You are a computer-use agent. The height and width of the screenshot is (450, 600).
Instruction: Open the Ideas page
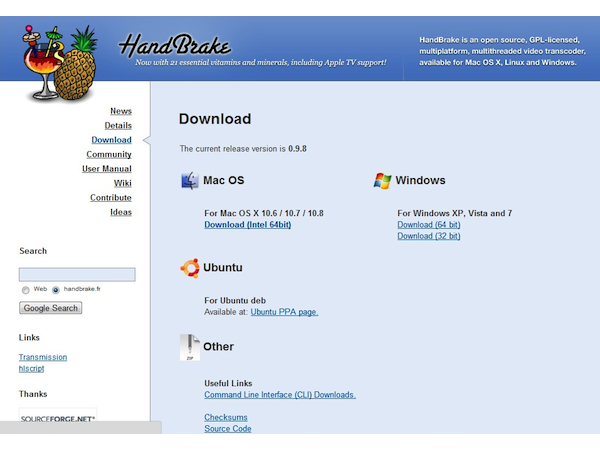point(121,212)
